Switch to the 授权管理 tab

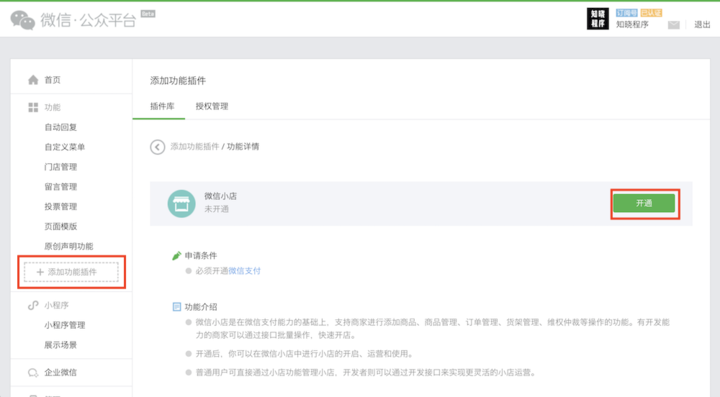[212, 106]
